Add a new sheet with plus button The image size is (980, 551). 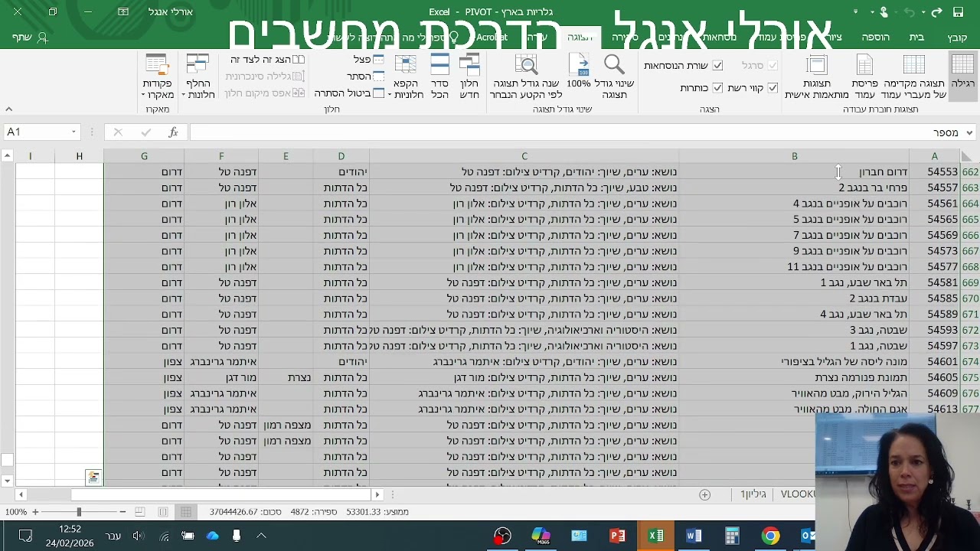pyautogui.click(x=704, y=494)
